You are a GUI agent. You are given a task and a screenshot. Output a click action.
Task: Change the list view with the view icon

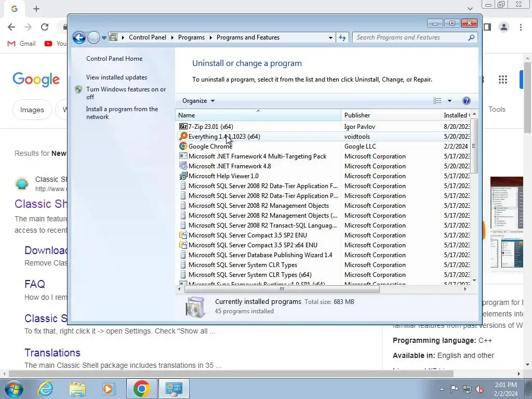pyautogui.click(x=437, y=101)
